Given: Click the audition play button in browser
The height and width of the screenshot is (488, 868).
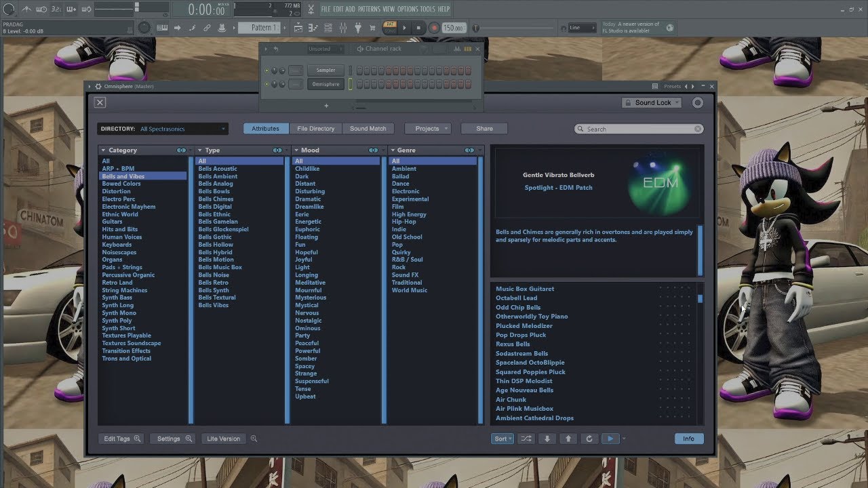Looking at the screenshot, I should [610, 439].
